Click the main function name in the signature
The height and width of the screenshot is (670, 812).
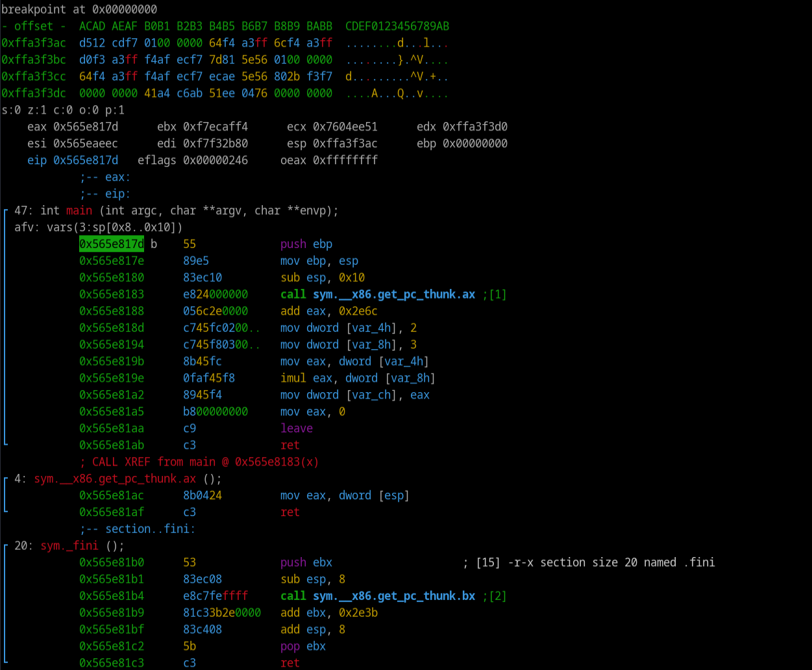pos(79,211)
